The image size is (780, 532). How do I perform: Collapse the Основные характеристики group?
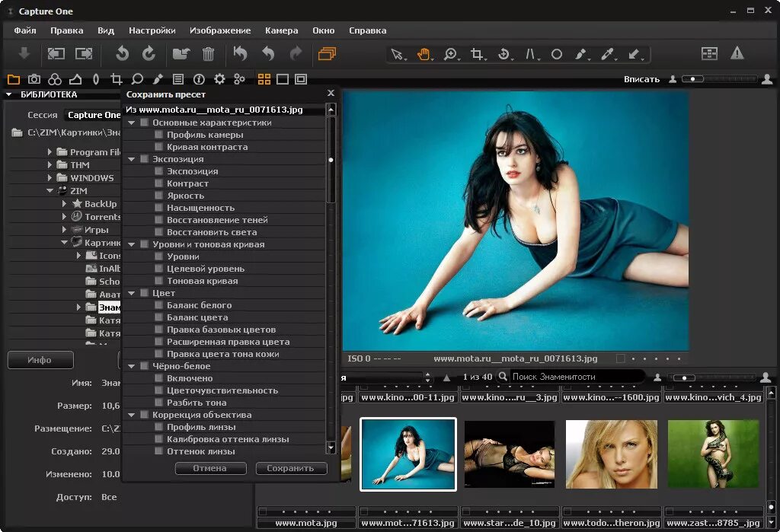coord(132,123)
